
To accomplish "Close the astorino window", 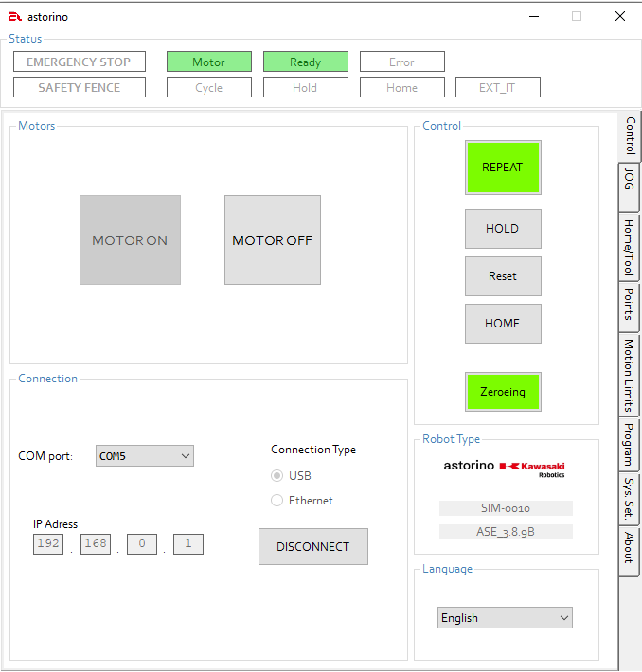I will 620,17.
